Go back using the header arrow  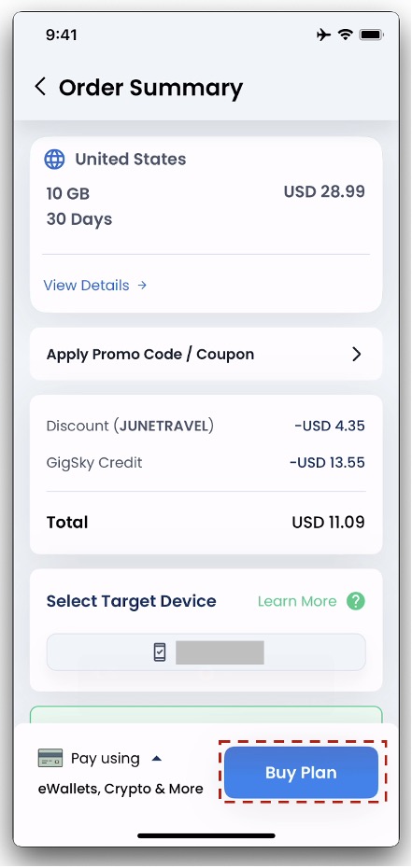point(40,87)
